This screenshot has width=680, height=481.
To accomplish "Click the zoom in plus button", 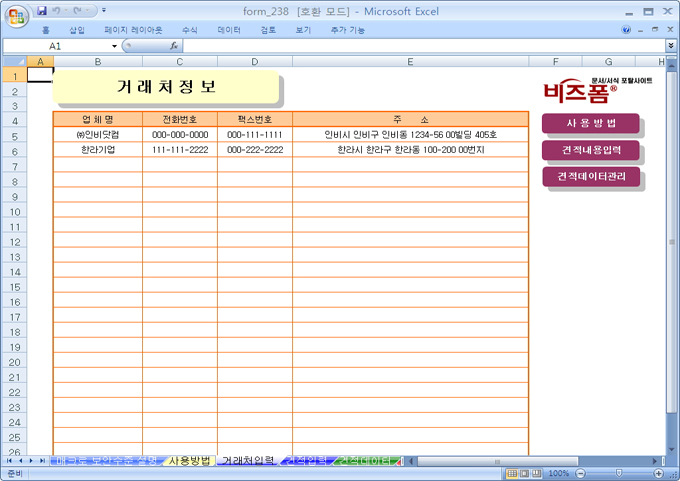I will click(x=660, y=473).
